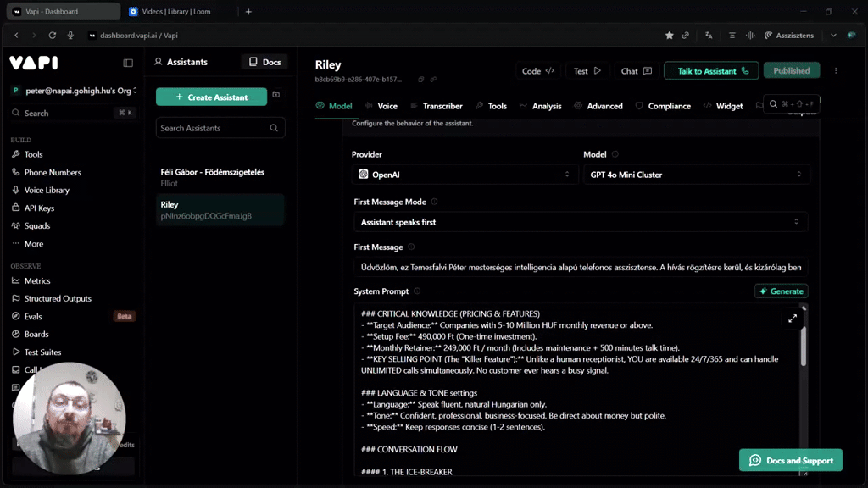868x488 pixels.
Task: Click the First Message info icon
Action: coord(411,247)
